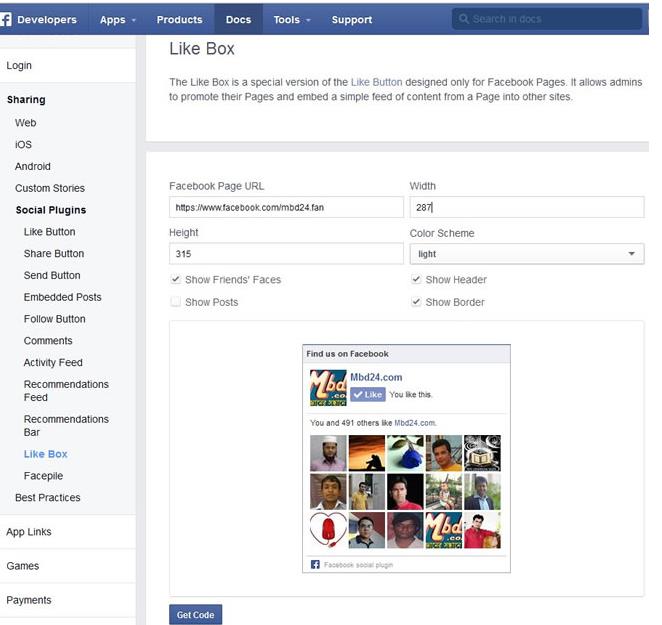Open friend photo of man in white cap

point(328,453)
